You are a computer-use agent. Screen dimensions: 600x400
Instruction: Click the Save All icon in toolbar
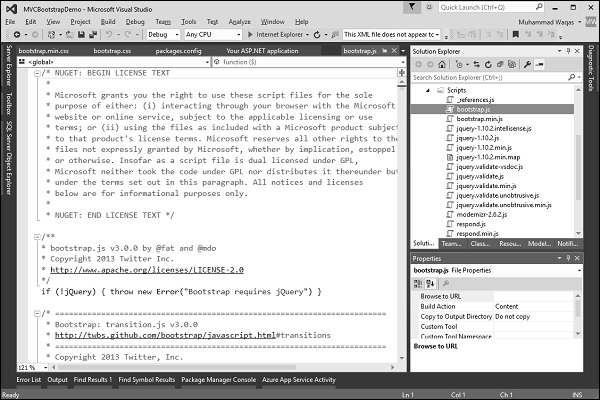click(93, 35)
